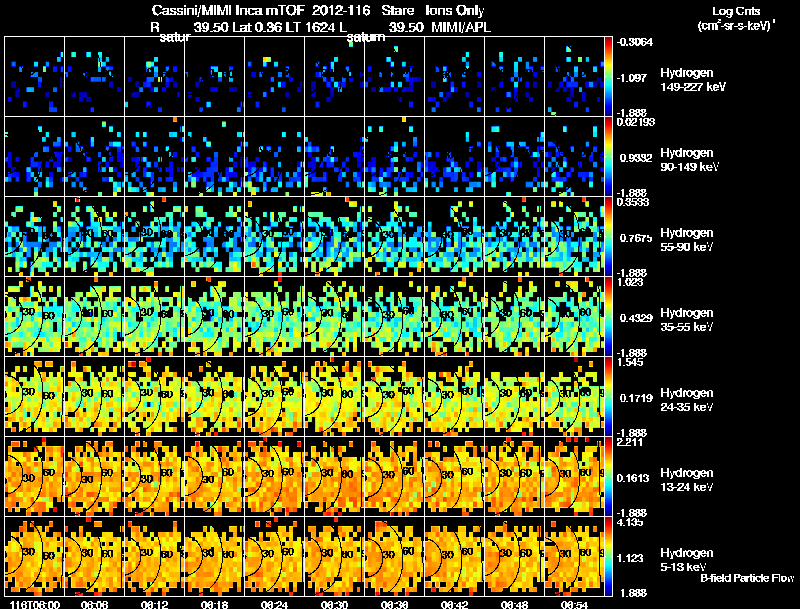Viewport: 800px width, 609px height.
Task: Select the 06:30 panel in 24-35 keV row
Action: coord(335,396)
